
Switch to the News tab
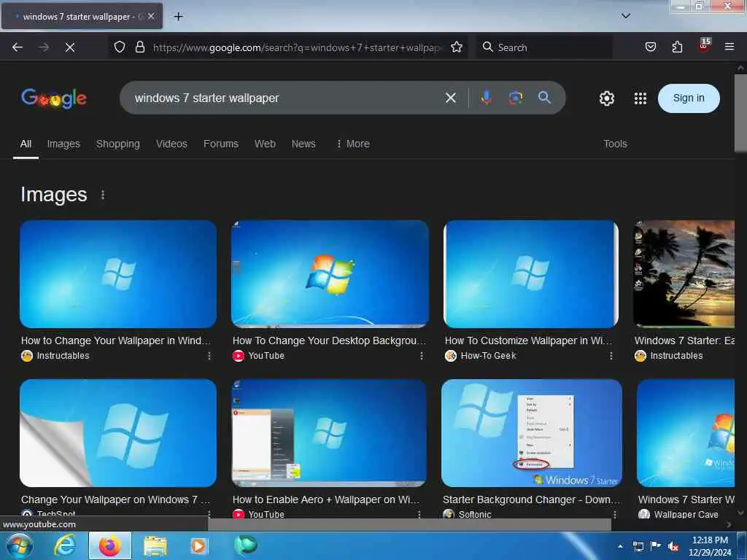click(303, 144)
